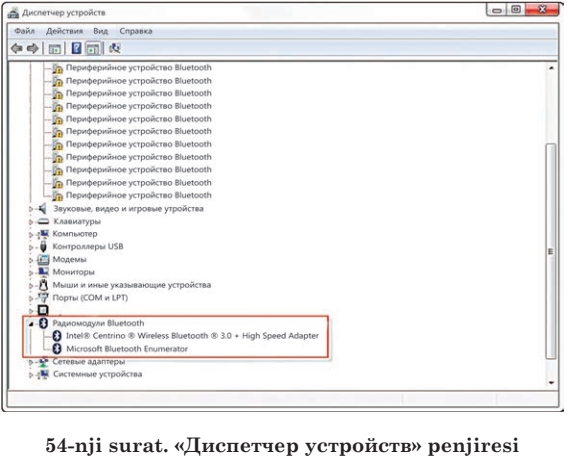Click the Back arrow toolbar icon
Viewport: 568px width, 458px height.
coord(16,48)
